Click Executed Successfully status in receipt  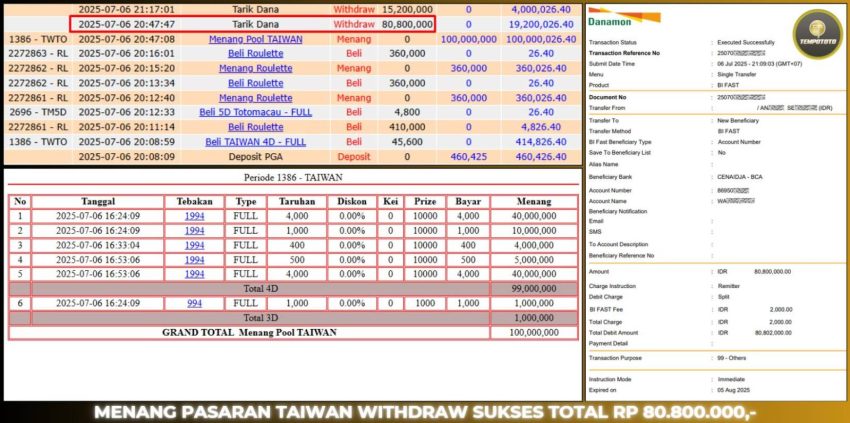click(x=745, y=42)
